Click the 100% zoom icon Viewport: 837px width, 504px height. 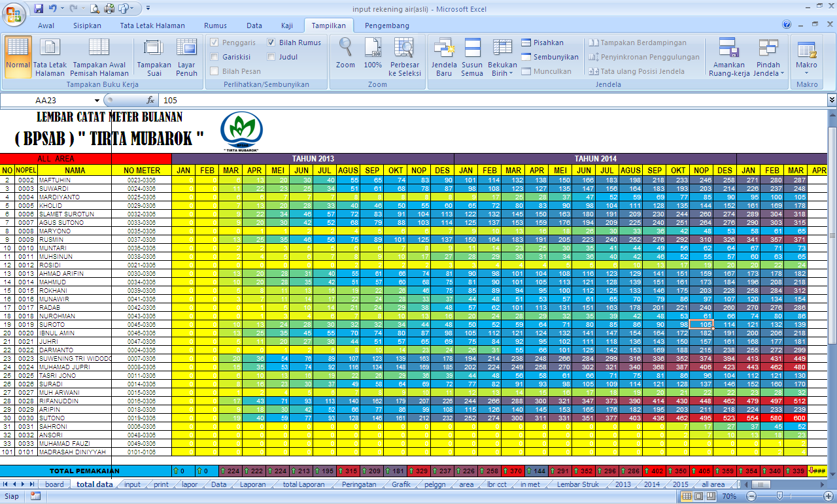click(x=372, y=56)
